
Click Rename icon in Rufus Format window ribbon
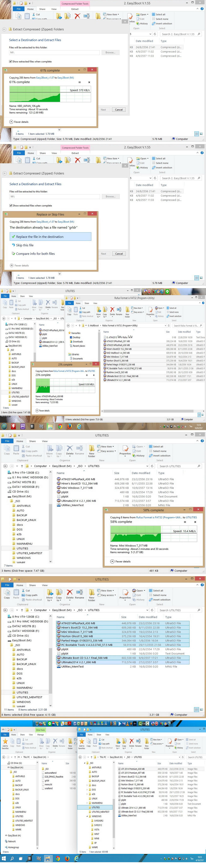119,311
